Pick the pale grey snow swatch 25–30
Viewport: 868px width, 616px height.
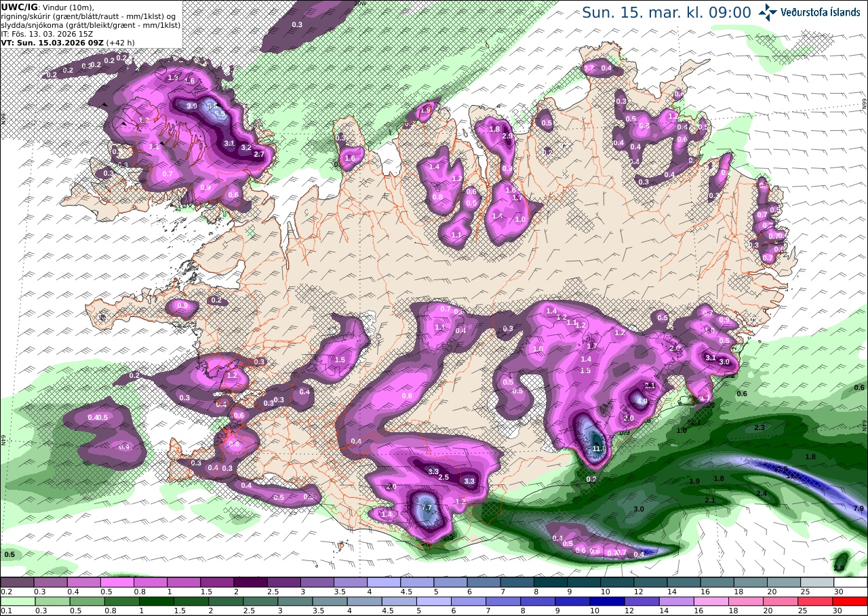click(817, 582)
